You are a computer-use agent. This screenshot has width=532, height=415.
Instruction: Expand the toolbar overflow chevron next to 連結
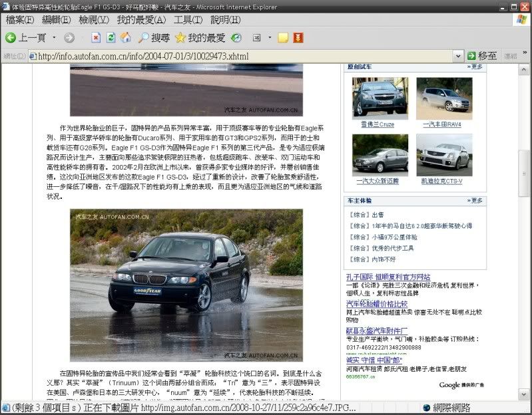click(525, 53)
